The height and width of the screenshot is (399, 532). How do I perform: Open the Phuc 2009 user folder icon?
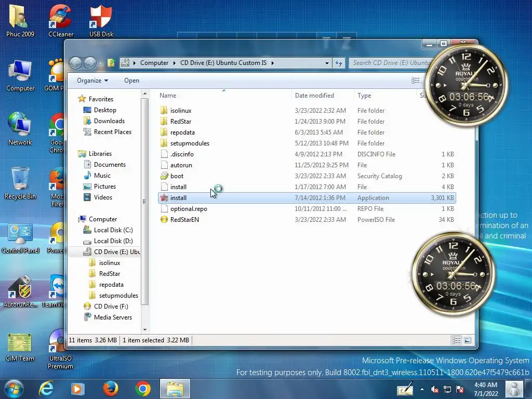tap(20, 20)
